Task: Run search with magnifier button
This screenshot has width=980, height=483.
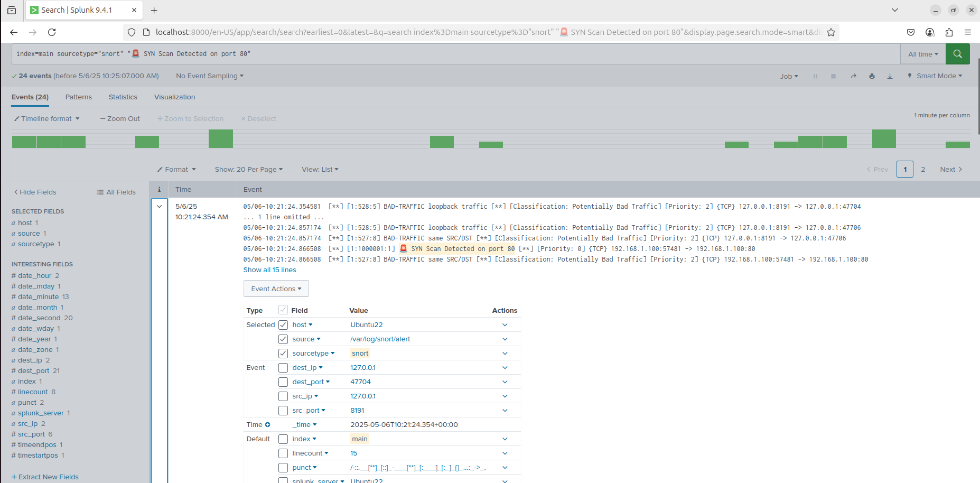Action: click(x=957, y=54)
